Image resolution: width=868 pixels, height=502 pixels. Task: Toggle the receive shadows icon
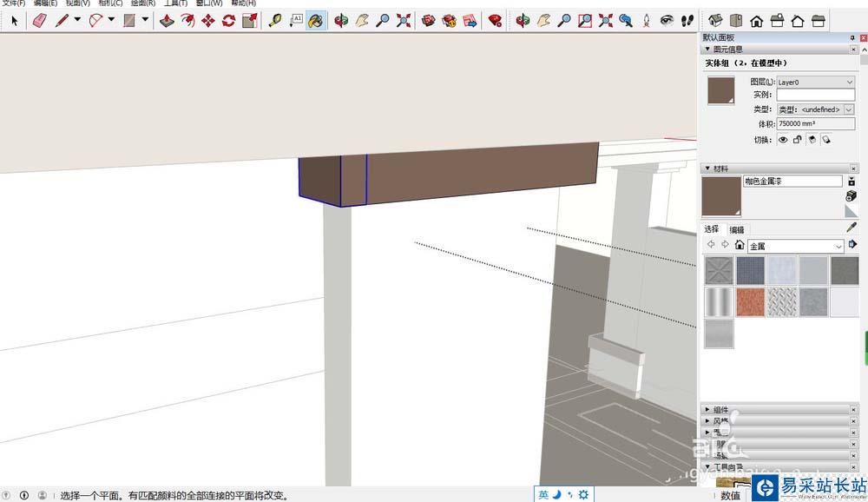click(x=812, y=140)
